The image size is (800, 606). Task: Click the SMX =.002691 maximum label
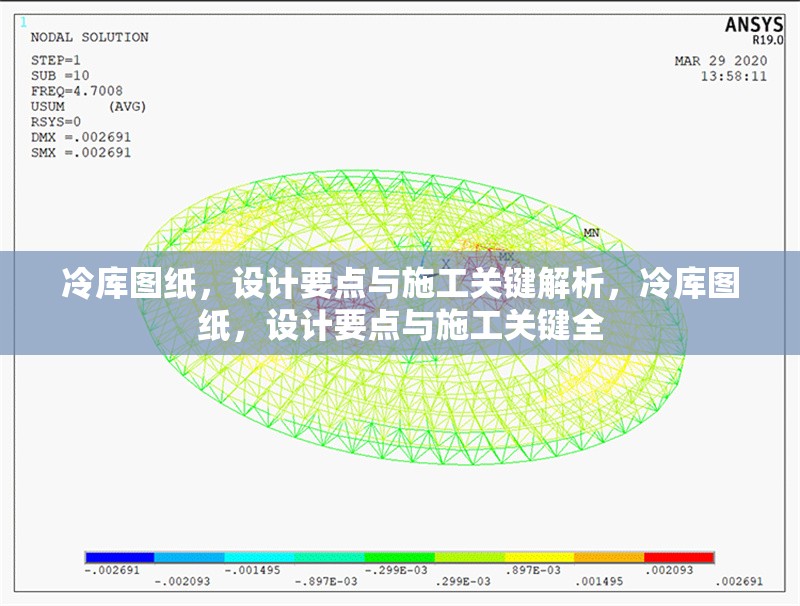click(x=83, y=152)
